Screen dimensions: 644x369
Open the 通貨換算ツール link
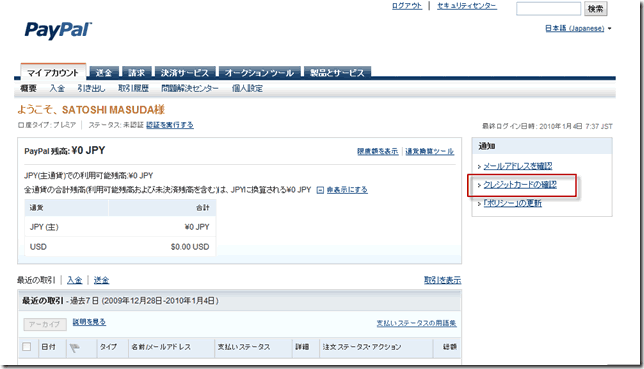click(x=430, y=151)
